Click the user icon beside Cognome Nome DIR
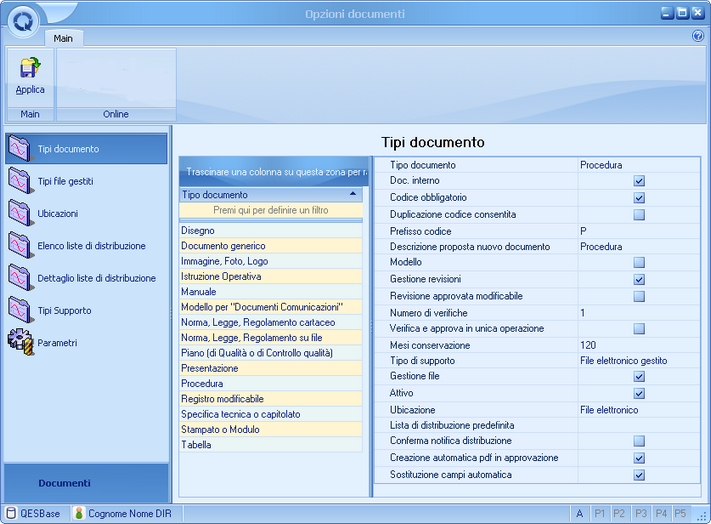 [x=79, y=513]
